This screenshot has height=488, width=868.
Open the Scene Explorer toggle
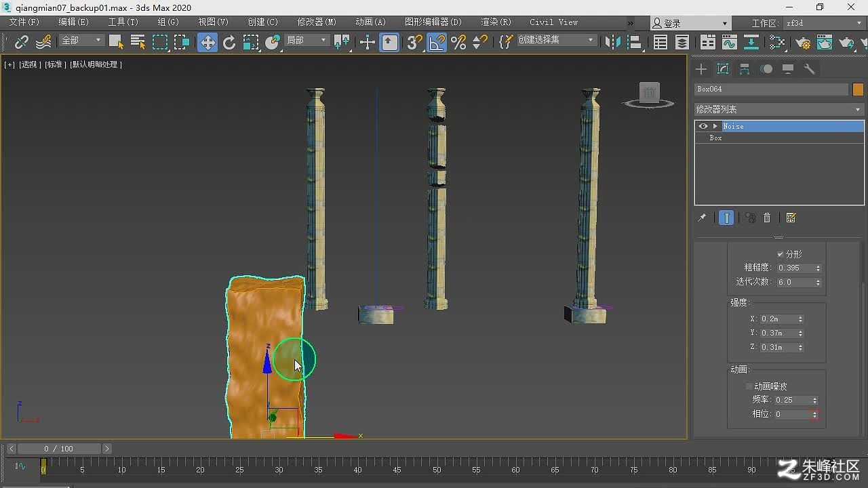pos(660,42)
